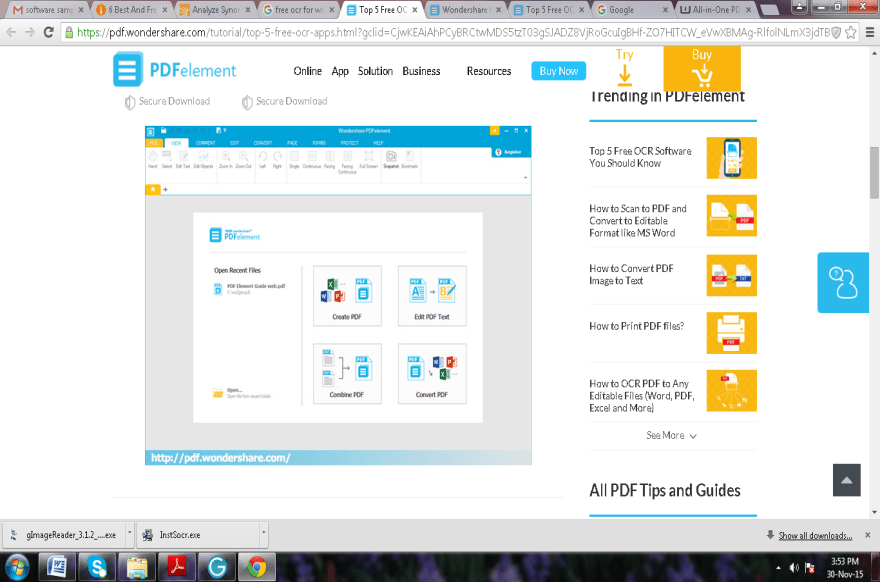Click the address bar URL field
Image resolution: width=880 pixels, height=582 pixels.
453,33
